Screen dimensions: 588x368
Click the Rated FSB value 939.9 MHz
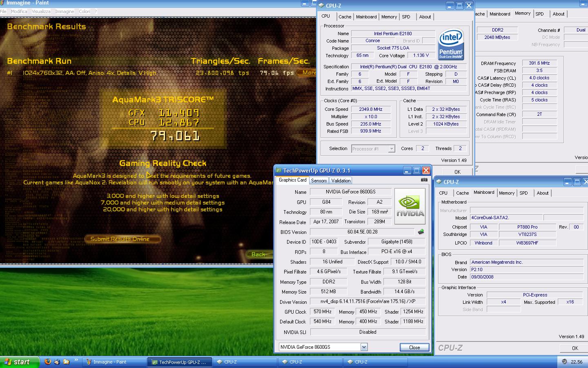tap(371, 131)
